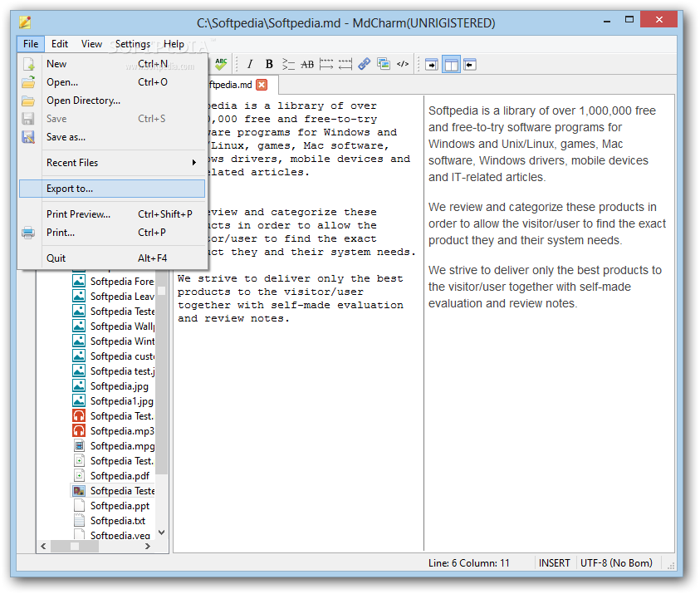Click the New document icon in menu
Viewport: 700px width, 594px height.
click(x=28, y=64)
